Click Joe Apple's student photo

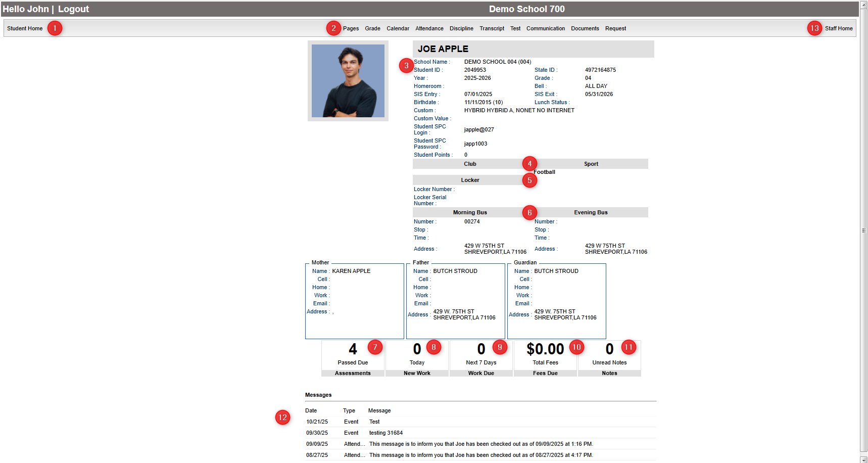348,81
